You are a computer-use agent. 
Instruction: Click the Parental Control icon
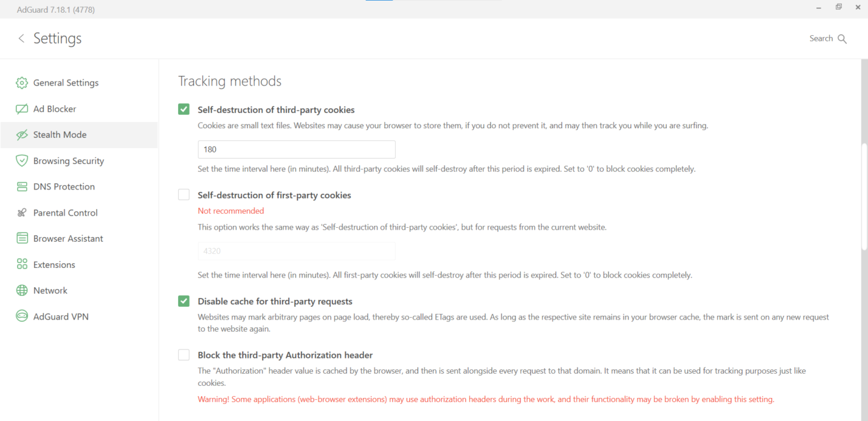point(22,213)
